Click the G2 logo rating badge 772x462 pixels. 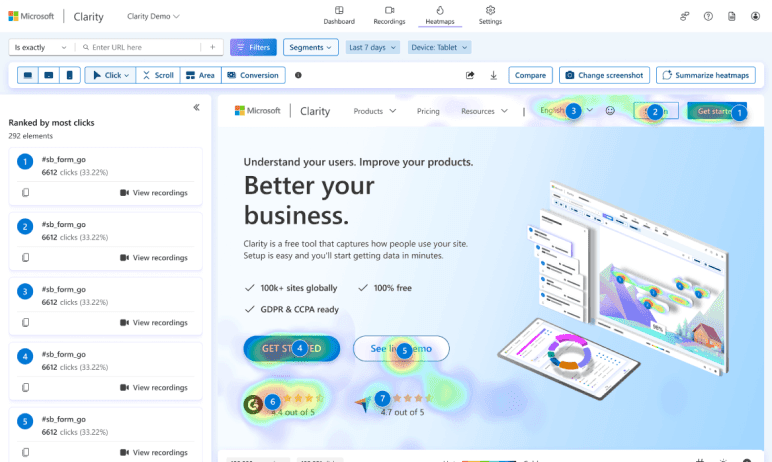coord(253,404)
